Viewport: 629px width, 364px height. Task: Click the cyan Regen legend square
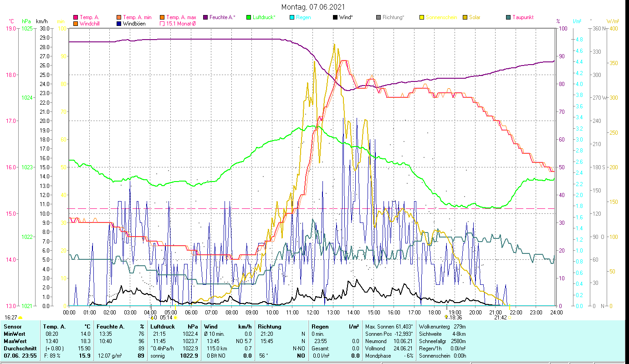click(292, 17)
